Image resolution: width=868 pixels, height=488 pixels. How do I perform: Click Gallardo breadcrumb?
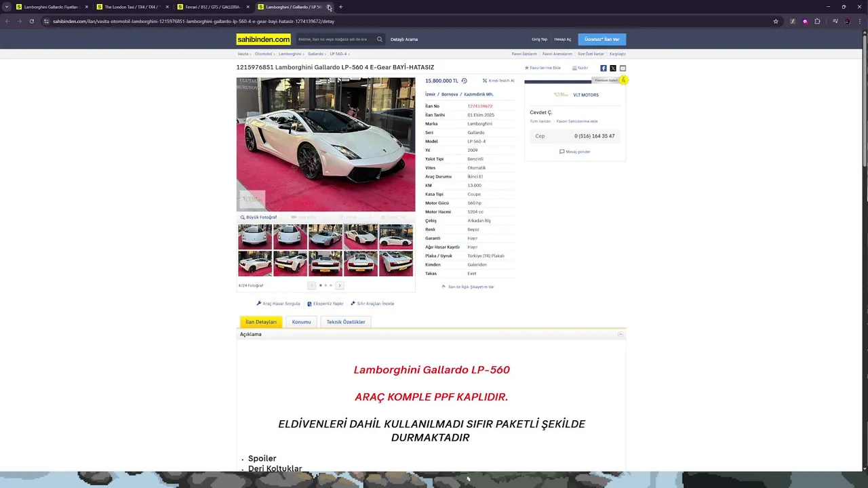315,54
